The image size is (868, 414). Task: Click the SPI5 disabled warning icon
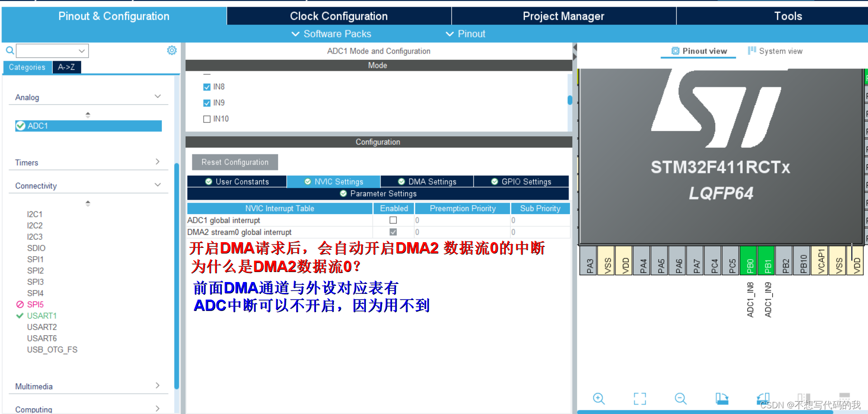(20, 304)
